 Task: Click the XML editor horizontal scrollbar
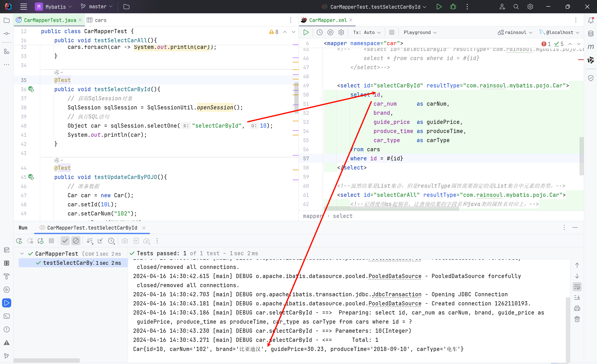(x=392, y=209)
